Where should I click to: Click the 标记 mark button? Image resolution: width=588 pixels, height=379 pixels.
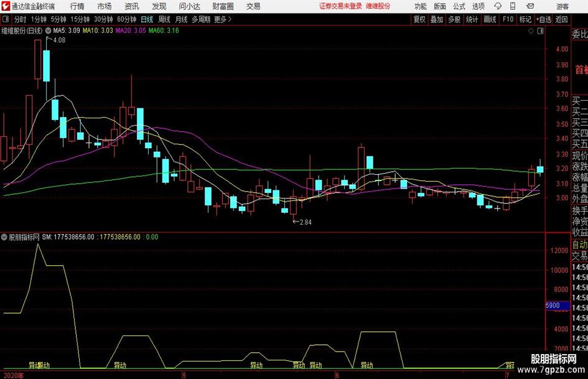point(525,19)
